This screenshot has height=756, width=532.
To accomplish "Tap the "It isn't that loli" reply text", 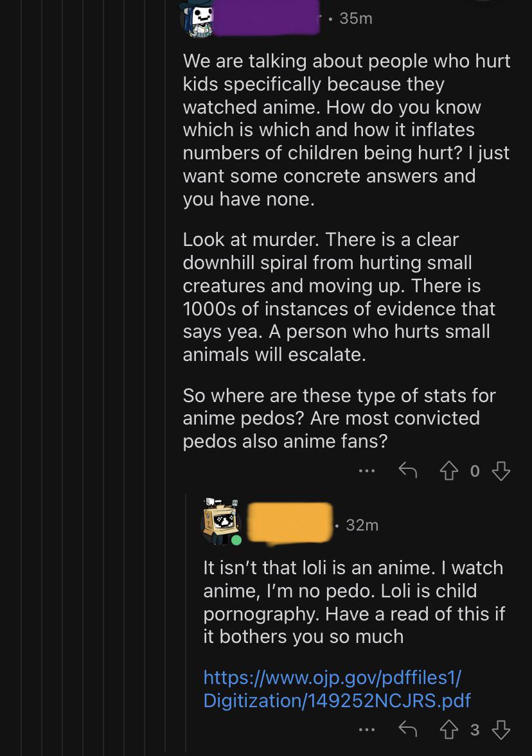I will pos(353,602).
